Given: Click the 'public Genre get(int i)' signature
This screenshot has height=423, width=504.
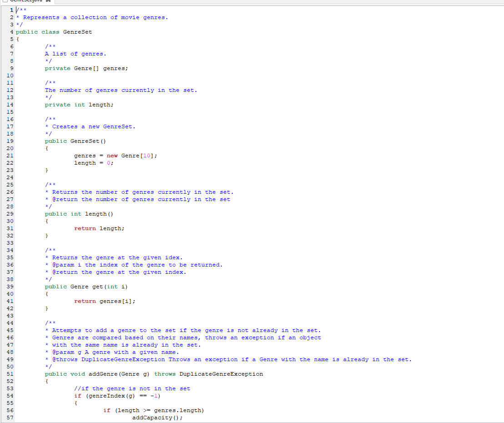Looking at the screenshot, I should point(86,287).
